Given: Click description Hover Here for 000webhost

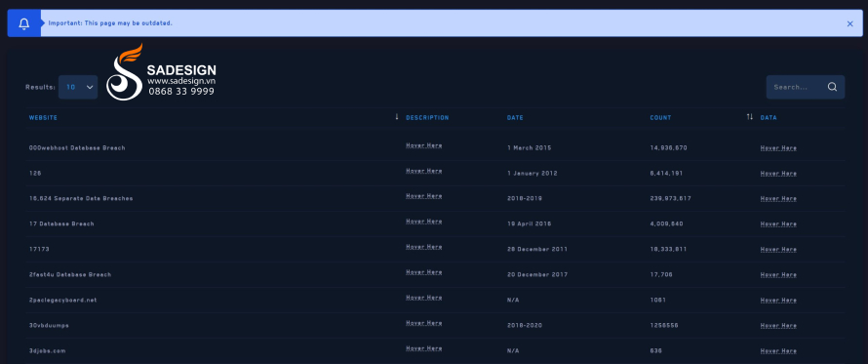Looking at the screenshot, I should pyautogui.click(x=424, y=145).
